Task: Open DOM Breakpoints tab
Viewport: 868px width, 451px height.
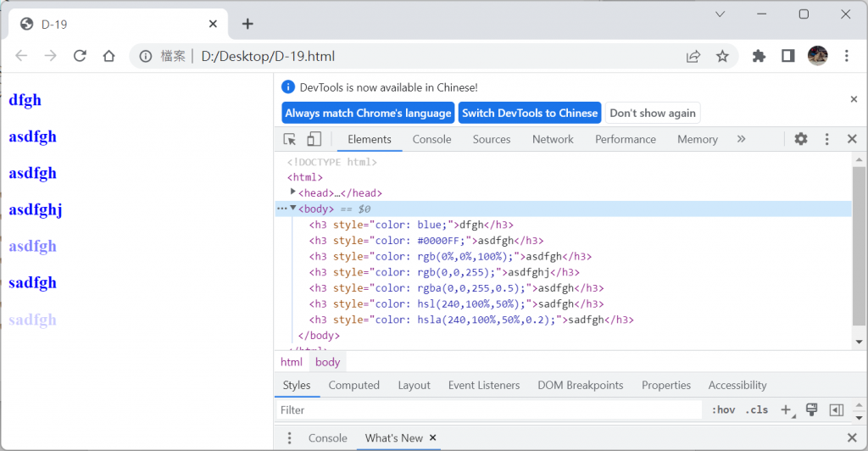Action: (x=580, y=385)
